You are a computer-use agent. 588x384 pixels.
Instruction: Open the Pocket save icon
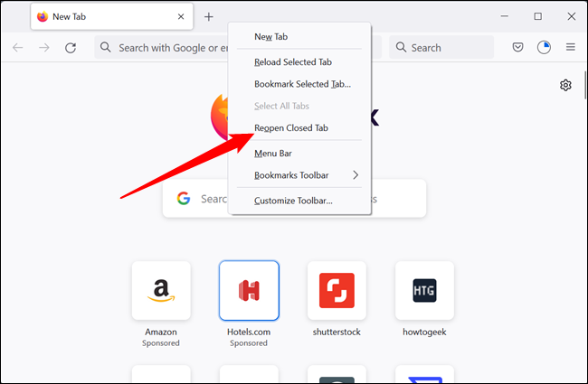(517, 47)
